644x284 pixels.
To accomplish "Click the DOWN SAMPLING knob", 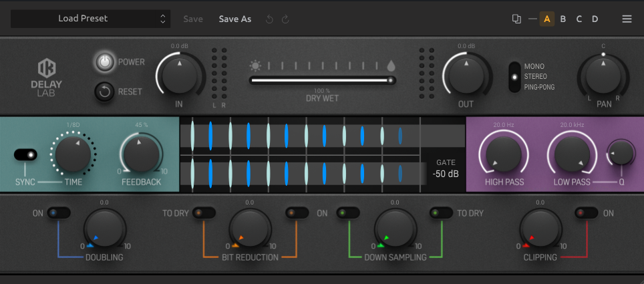I will pos(395,229).
